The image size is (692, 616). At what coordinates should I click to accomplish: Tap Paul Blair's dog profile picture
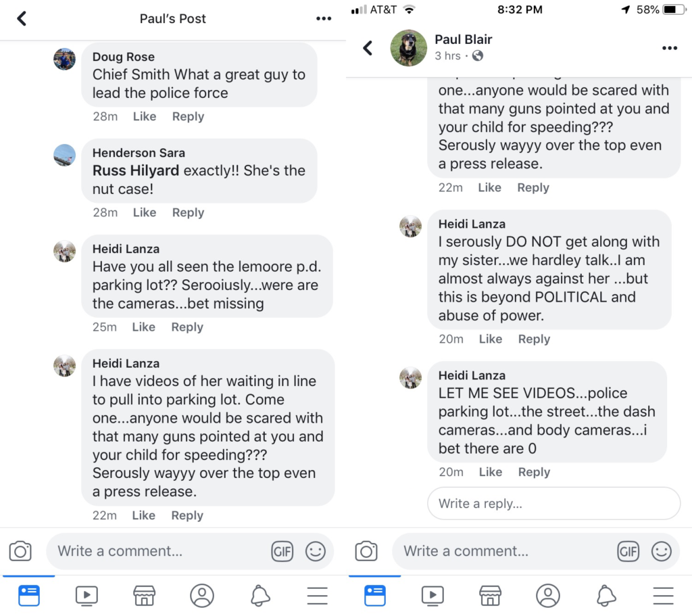pos(409,48)
